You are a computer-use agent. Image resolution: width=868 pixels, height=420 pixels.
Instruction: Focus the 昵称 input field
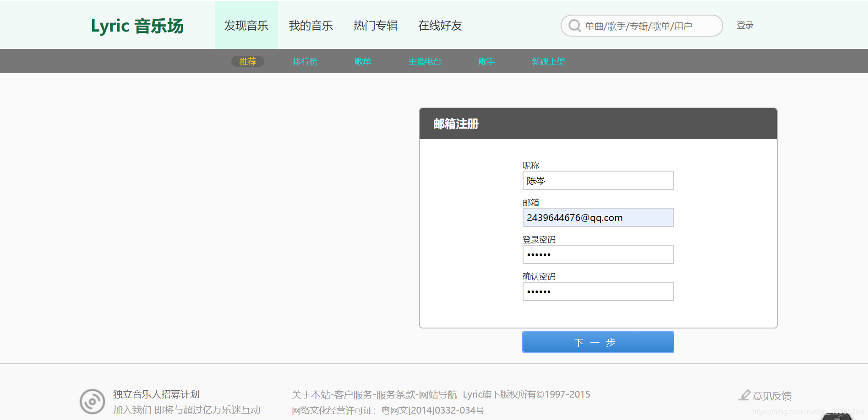tap(598, 180)
